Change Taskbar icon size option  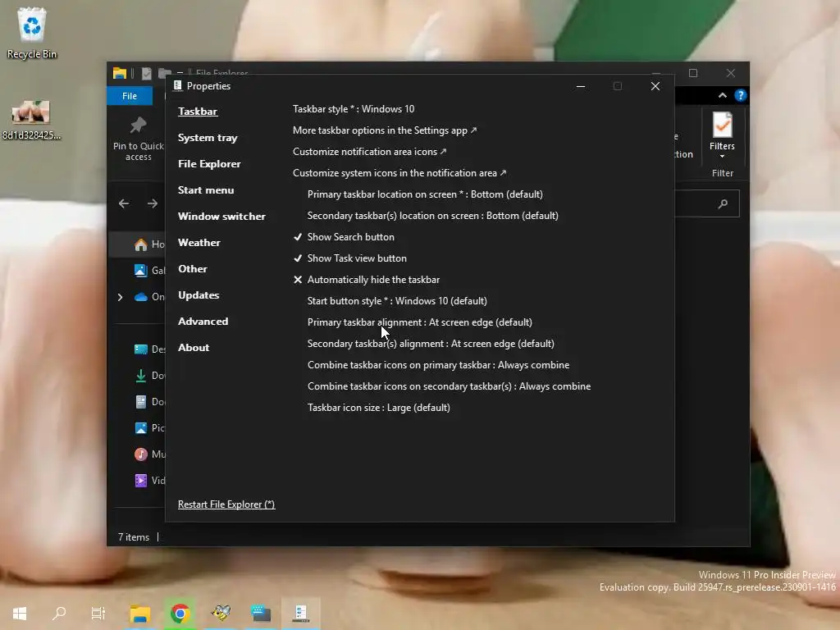point(379,408)
